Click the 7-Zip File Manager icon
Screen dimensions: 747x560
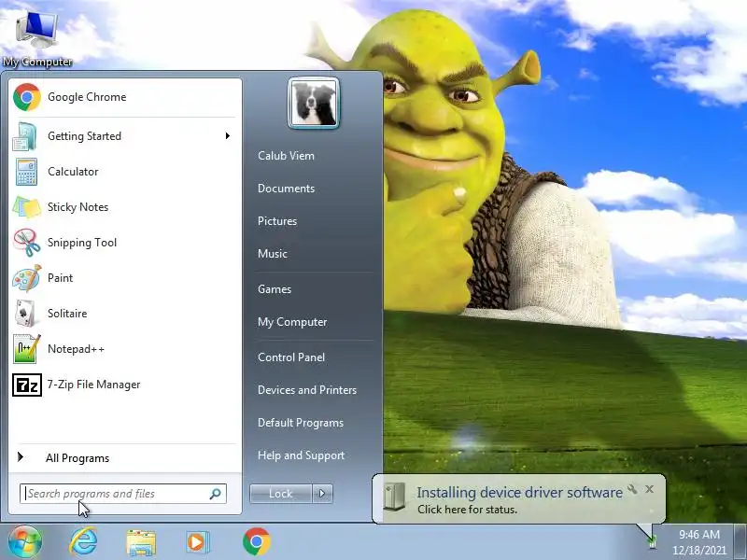tap(27, 385)
